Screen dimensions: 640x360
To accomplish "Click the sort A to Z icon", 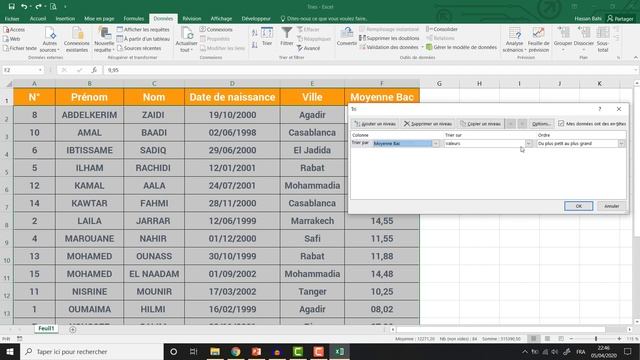I will tap(255, 33).
